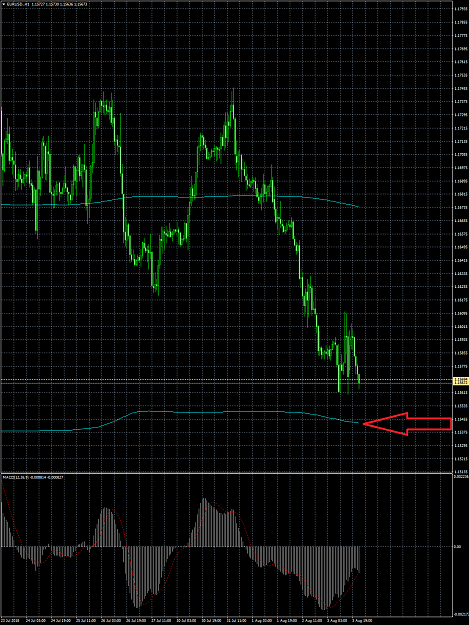Viewport: 469px width, 625px height.
Task: Click the 30 Jul 19:00 label on the time axis
Action: coord(212,621)
